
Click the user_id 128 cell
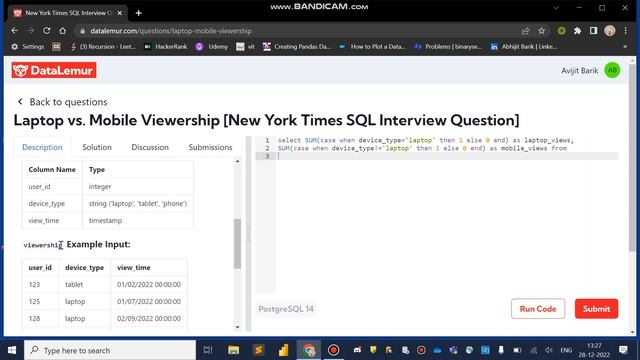(x=34, y=318)
